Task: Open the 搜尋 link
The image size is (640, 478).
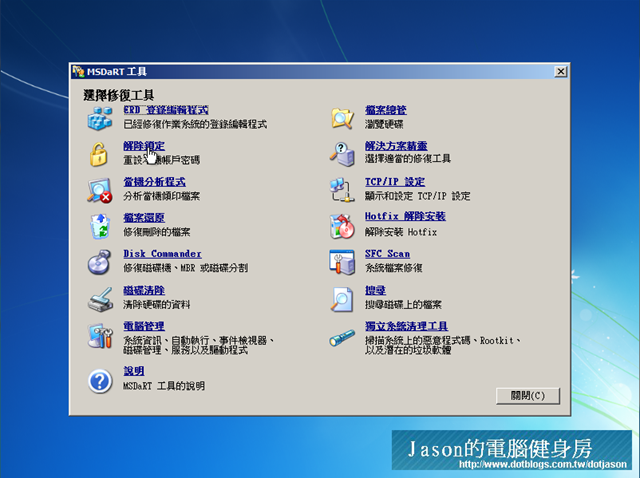Action: click(376, 290)
